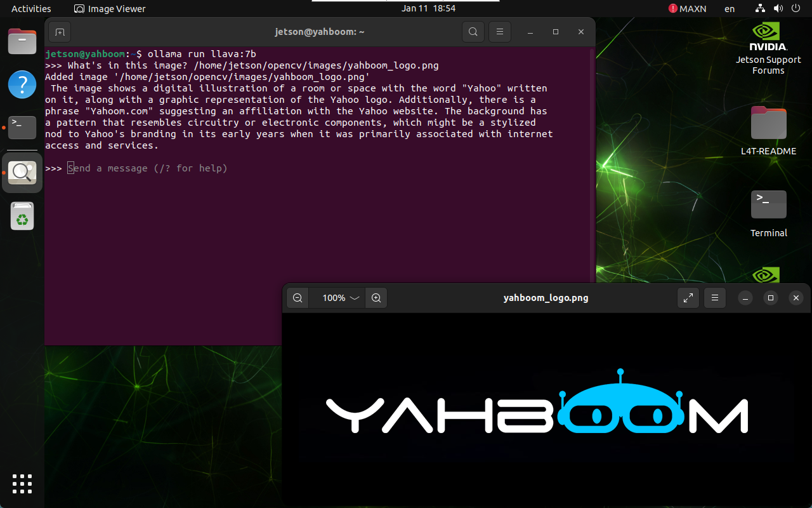
Task: Open the Image Viewer app menu
Action: (110, 9)
